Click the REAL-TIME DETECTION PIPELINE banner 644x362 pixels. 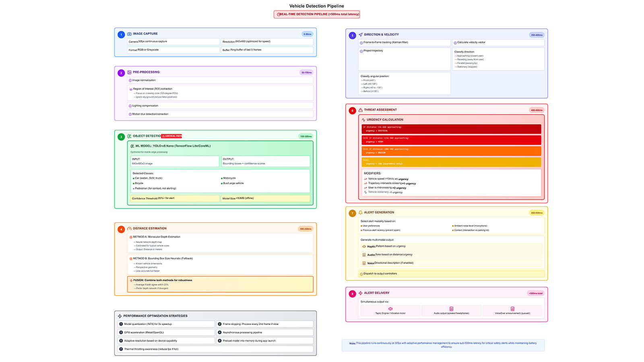317,14
